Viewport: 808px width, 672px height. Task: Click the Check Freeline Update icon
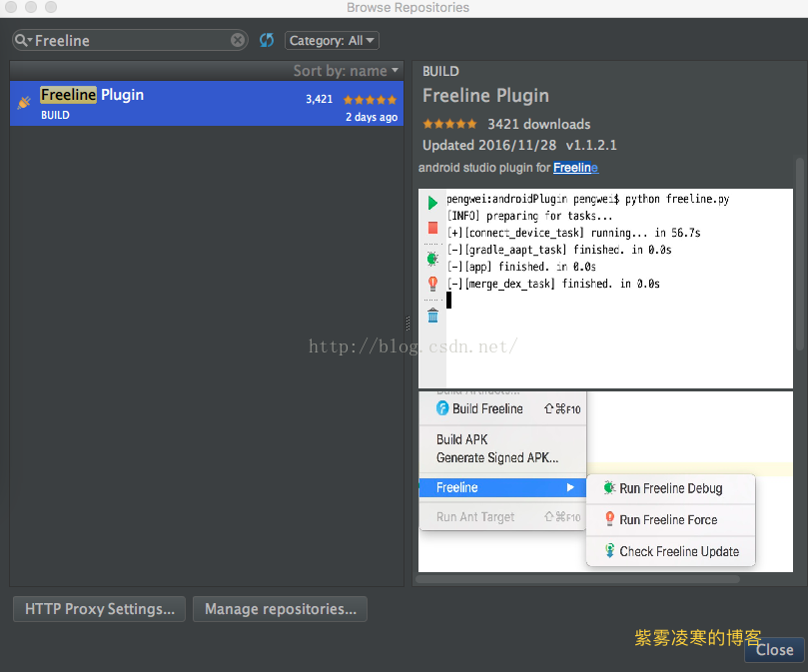(x=609, y=550)
